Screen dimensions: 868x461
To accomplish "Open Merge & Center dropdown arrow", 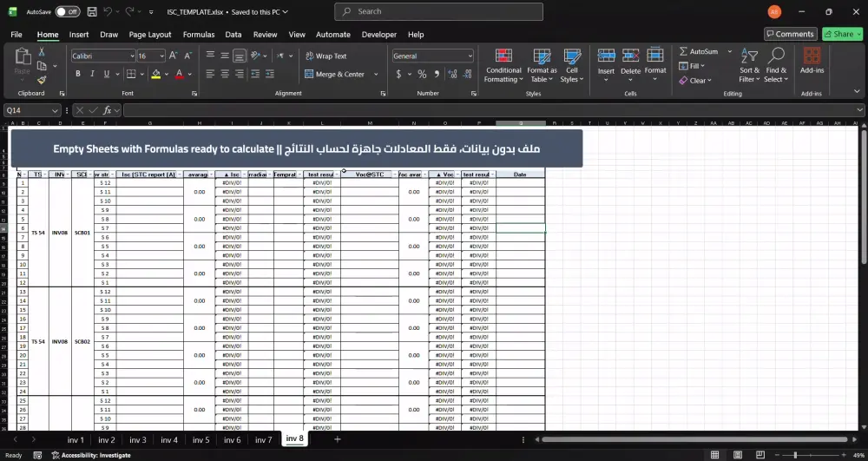I will click(376, 74).
